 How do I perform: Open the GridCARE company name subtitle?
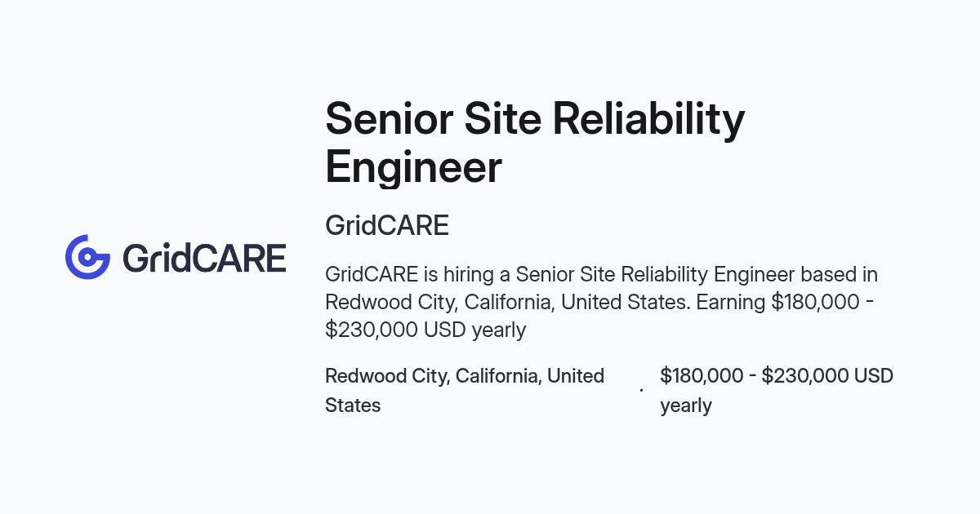(x=387, y=225)
